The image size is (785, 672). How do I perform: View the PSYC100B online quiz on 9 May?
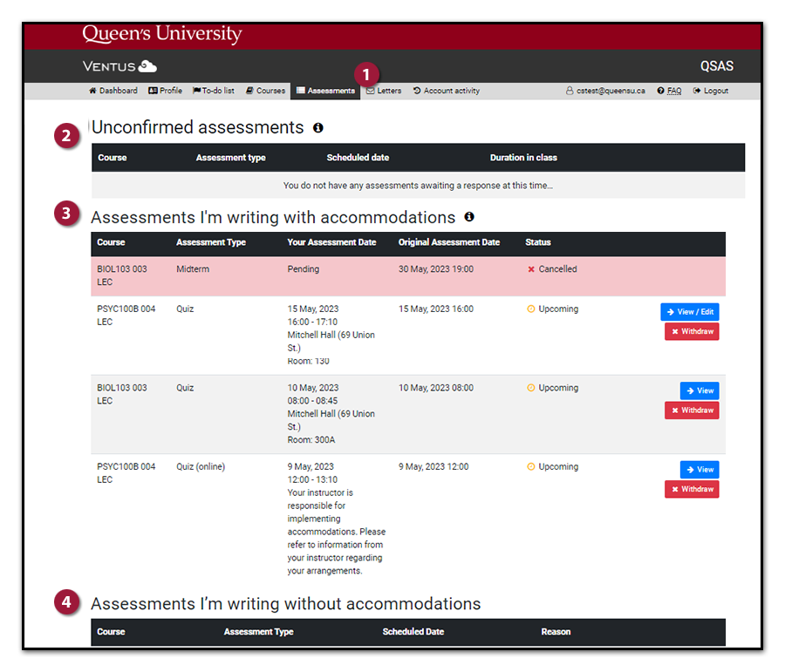click(x=700, y=470)
